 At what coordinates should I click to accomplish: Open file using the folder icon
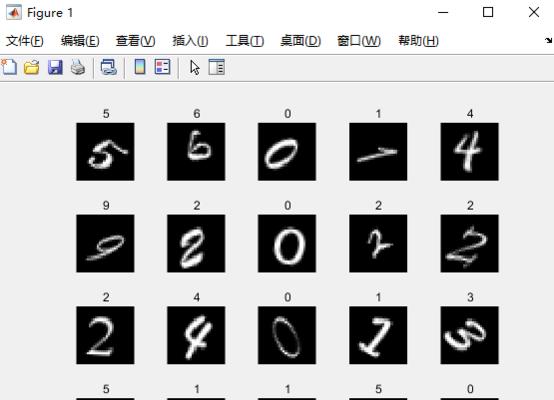[32, 67]
